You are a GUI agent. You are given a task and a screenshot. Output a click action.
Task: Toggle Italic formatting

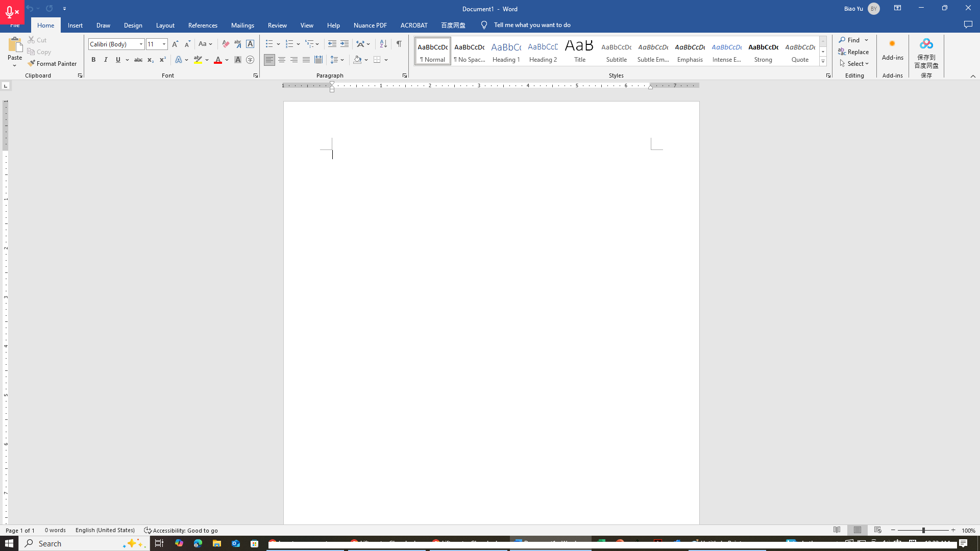[x=106, y=60]
